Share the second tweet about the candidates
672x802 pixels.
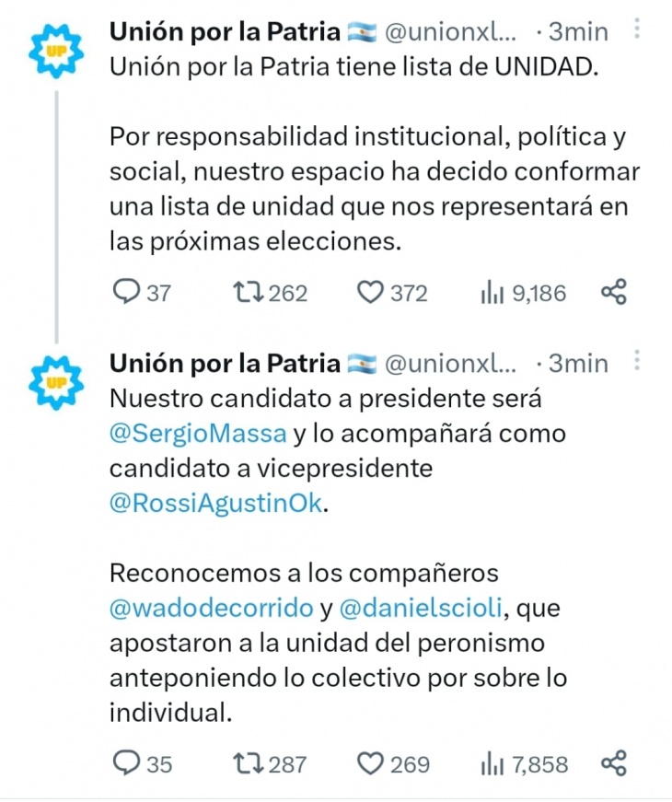point(614,763)
